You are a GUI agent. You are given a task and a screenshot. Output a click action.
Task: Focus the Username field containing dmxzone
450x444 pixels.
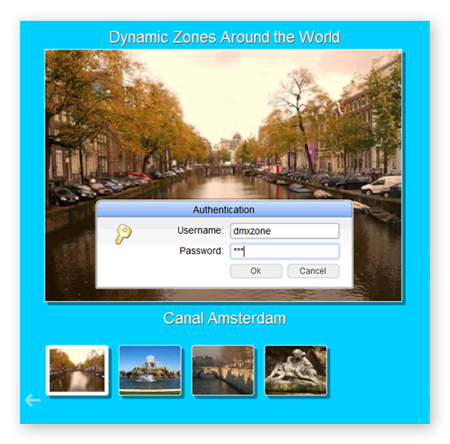tap(285, 231)
